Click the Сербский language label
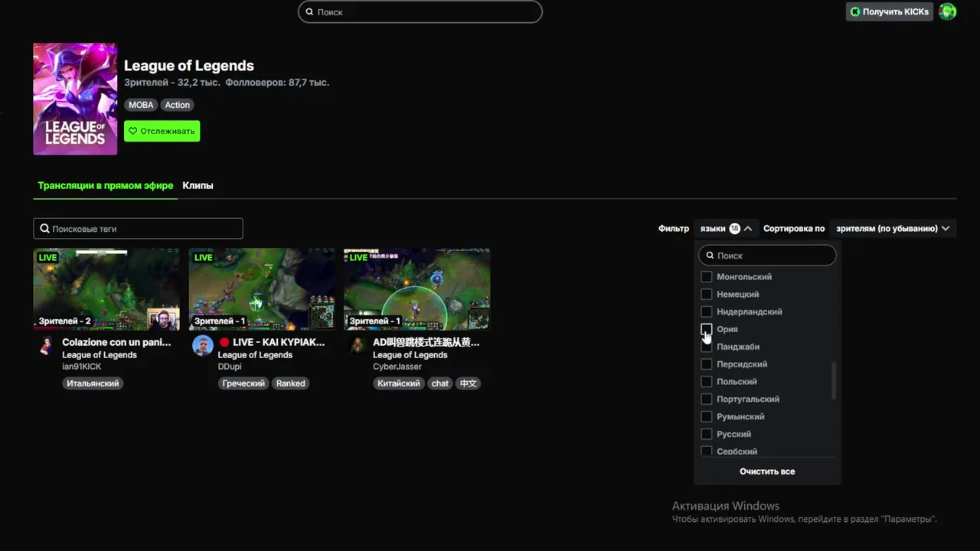This screenshot has width=980, height=551. pos(737,452)
